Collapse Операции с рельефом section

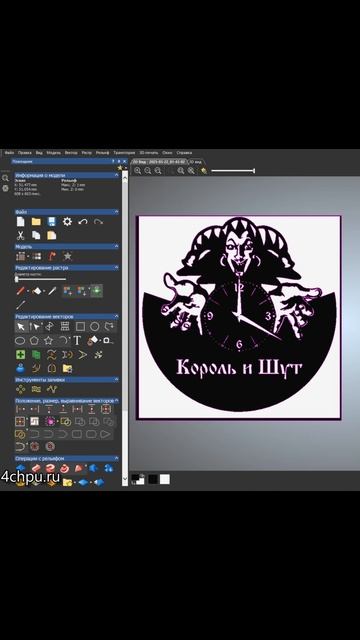click(x=117, y=458)
